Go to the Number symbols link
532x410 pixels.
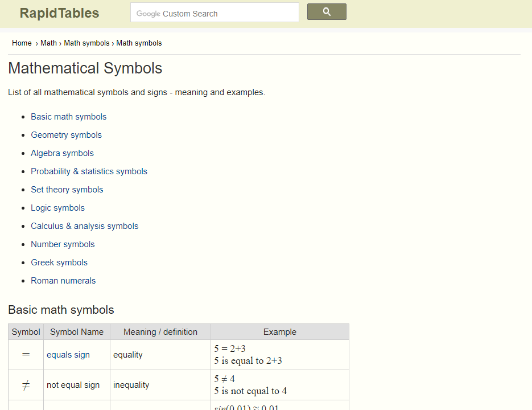(63, 244)
